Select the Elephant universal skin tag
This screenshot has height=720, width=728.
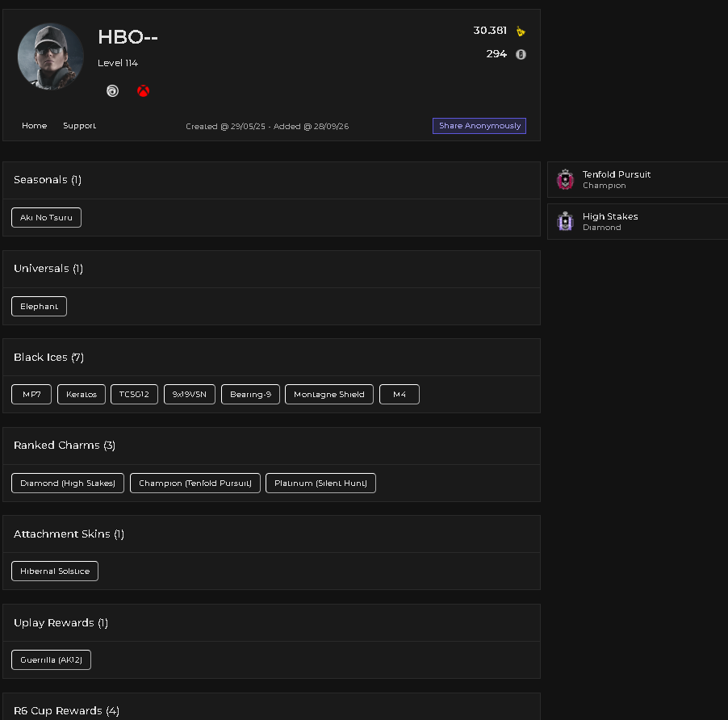pos(39,307)
